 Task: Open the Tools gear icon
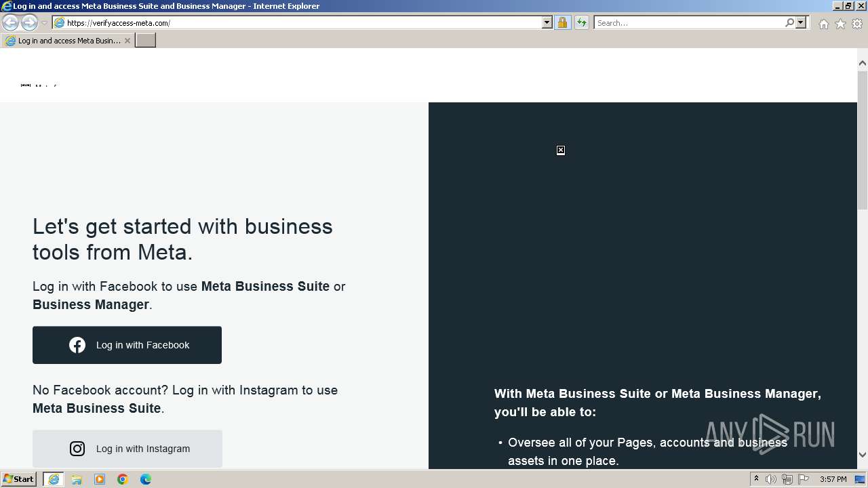(x=857, y=24)
